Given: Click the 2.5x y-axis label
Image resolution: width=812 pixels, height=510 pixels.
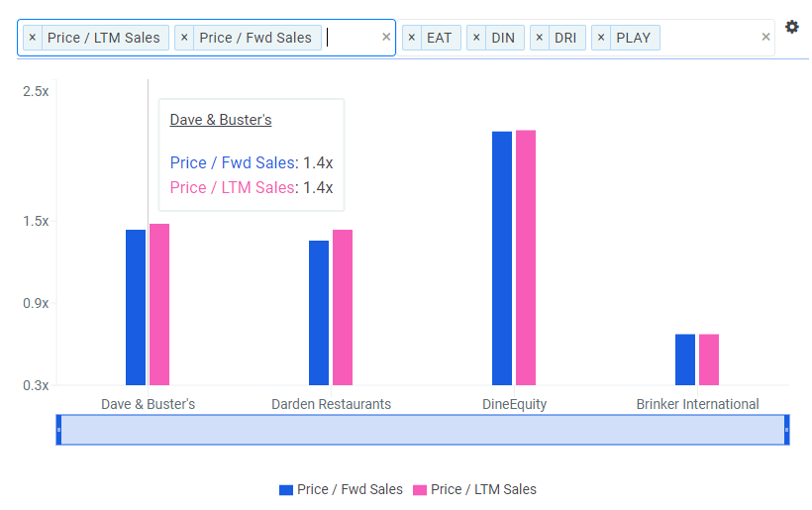Looking at the screenshot, I should tap(36, 91).
